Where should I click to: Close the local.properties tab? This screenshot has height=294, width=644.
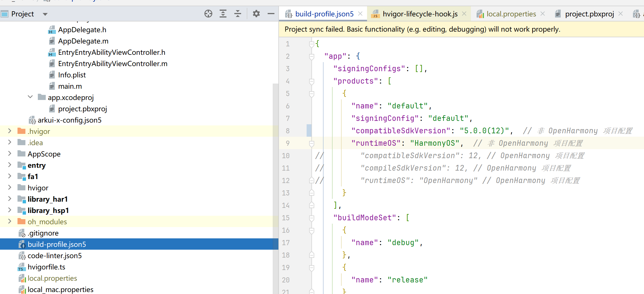click(x=543, y=14)
